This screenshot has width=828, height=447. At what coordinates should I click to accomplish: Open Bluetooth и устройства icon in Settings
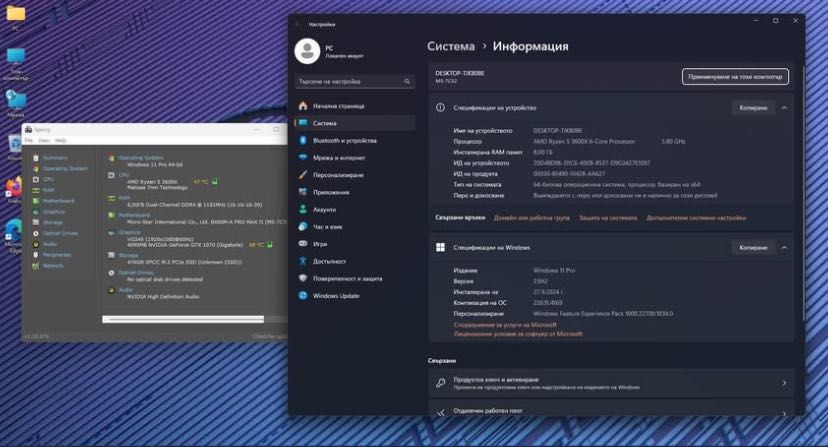303,141
